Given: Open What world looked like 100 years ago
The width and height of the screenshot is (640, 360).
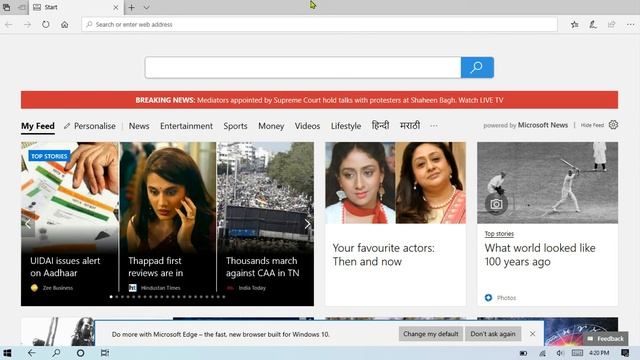Looking at the screenshot, I should point(540,255).
